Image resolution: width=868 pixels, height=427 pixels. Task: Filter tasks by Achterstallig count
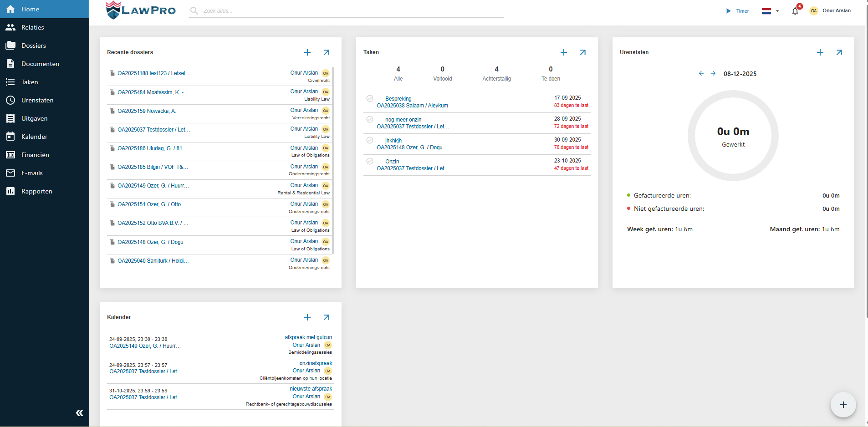(x=496, y=73)
